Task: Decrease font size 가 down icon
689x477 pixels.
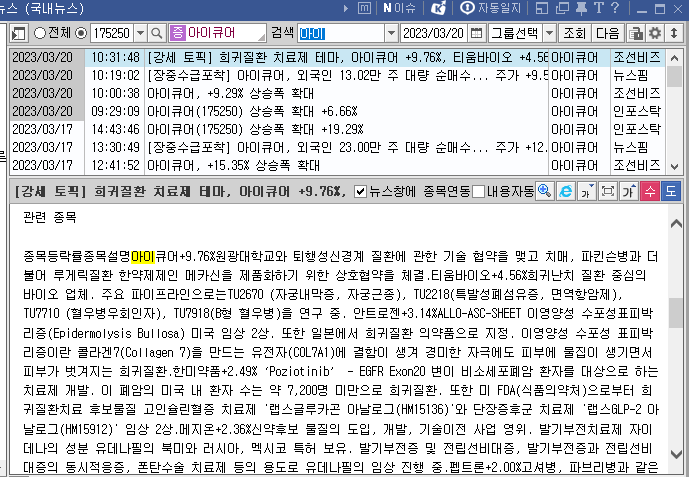Action: click(587, 192)
